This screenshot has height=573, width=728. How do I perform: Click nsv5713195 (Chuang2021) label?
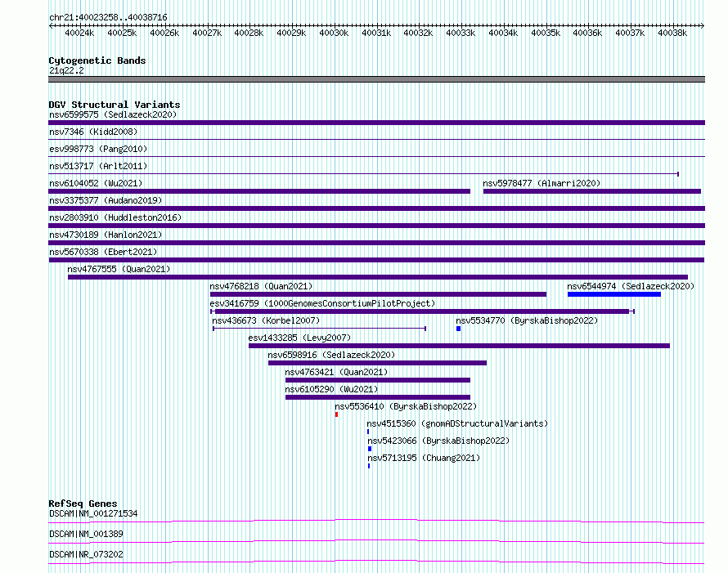tap(424, 458)
